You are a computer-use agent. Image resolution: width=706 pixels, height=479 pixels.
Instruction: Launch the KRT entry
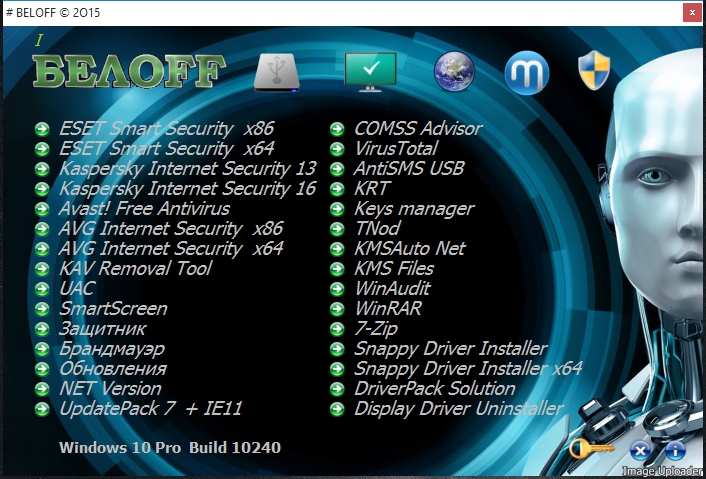pyautogui.click(x=372, y=189)
